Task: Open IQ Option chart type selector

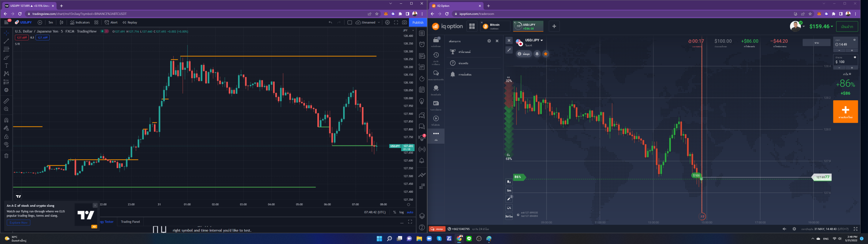Action: (x=509, y=181)
